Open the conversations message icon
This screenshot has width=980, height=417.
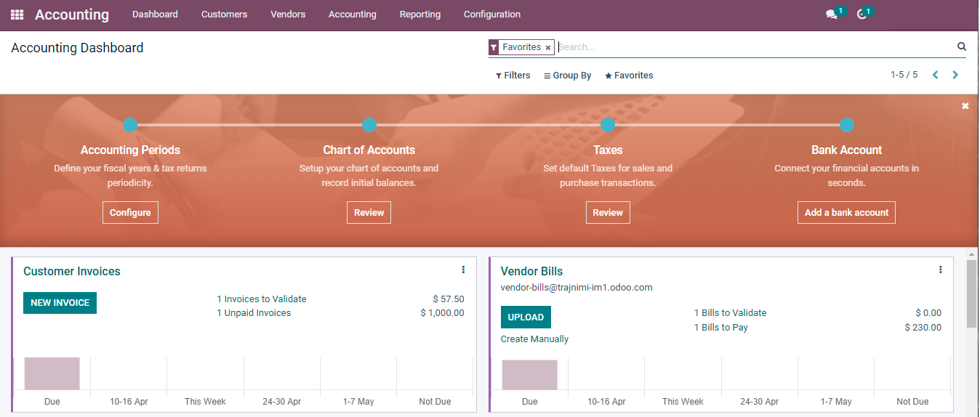coord(832,15)
